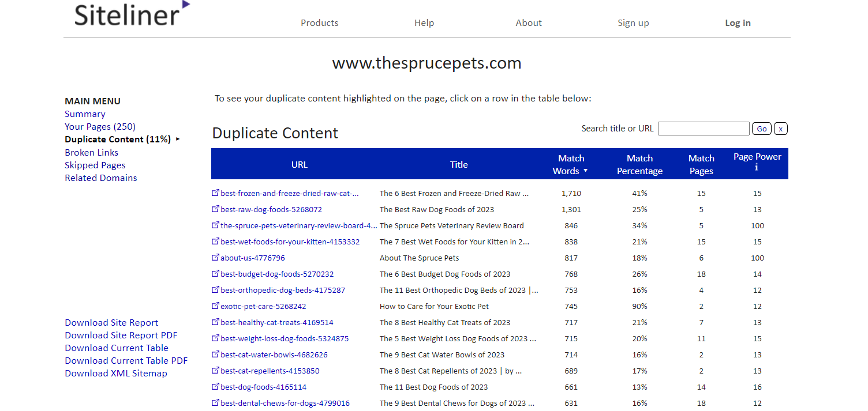Open external link icon for best-wet-foods-for-your-kitten-4153332
The width and height of the screenshot is (868, 411).
[x=216, y=242]
